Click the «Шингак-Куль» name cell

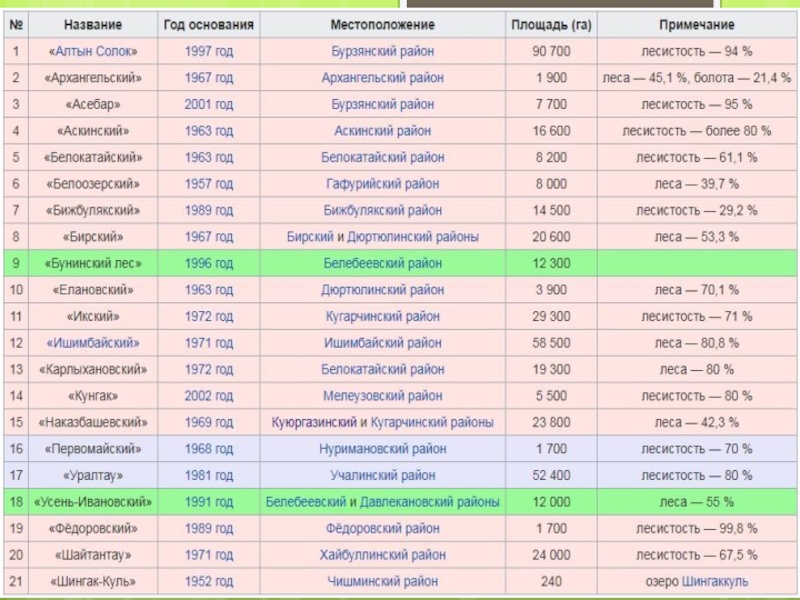(x=93, y=582)
